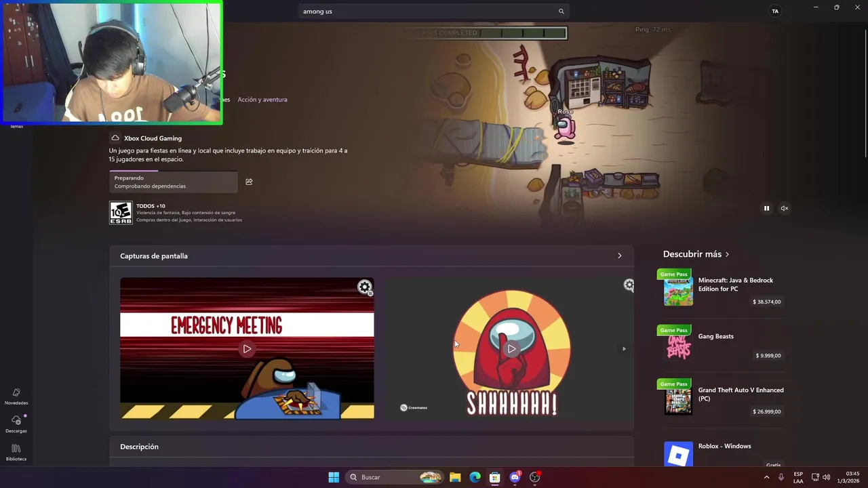Click Game Pass badge on Minecraft
This screenshot has height=488, width=868.
(673, 274)
